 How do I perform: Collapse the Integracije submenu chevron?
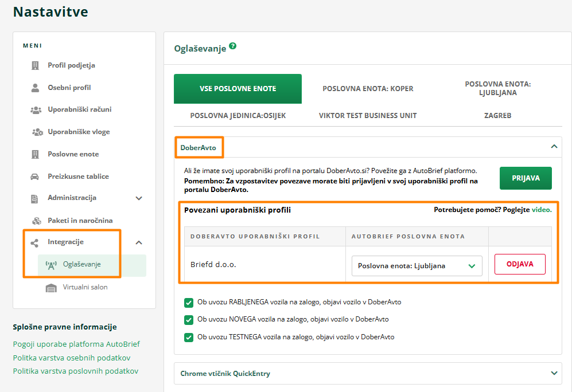click(x=139, y=242)
